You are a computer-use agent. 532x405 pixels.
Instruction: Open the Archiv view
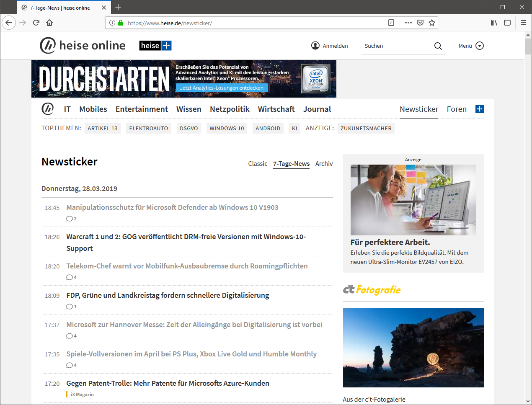(x=324, y=164)
